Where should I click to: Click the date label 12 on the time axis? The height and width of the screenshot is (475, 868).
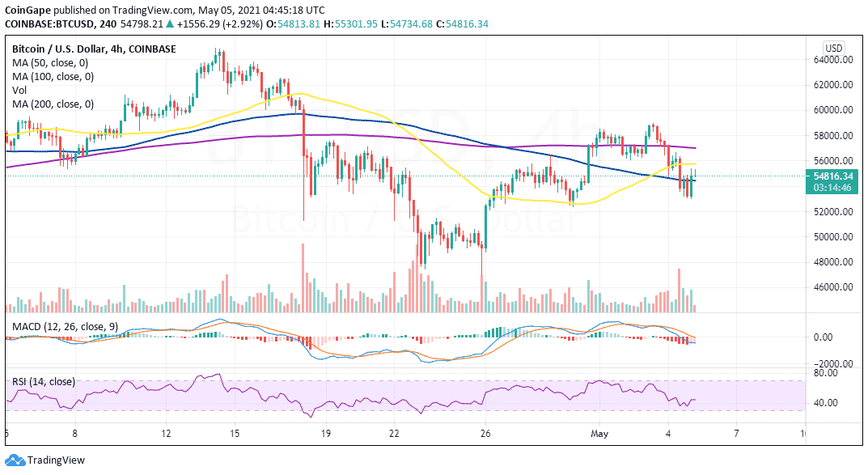pos(167,434)
